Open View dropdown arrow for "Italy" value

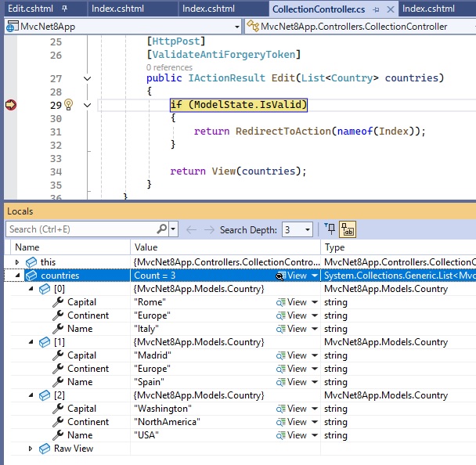click(315, 329)
